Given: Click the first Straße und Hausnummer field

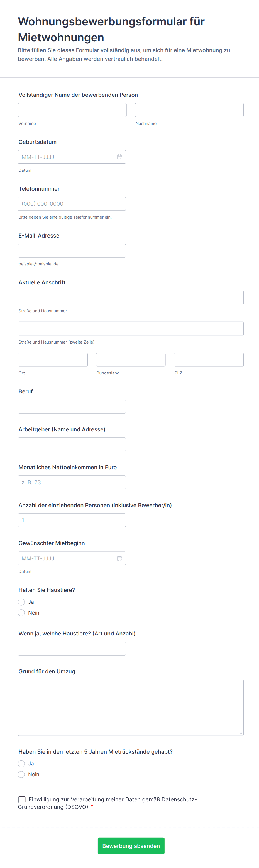Looking at the screenshot, I should [x=131, y=298].
